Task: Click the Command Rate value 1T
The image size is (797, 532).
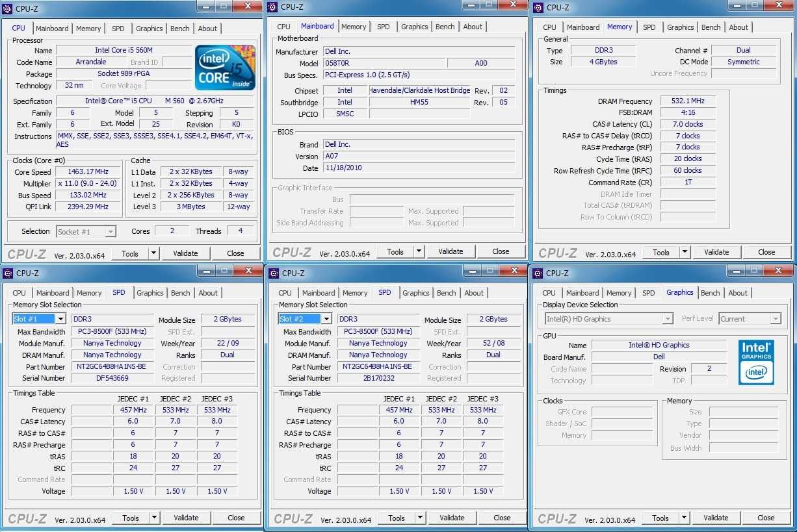Action: pos(688,182)
